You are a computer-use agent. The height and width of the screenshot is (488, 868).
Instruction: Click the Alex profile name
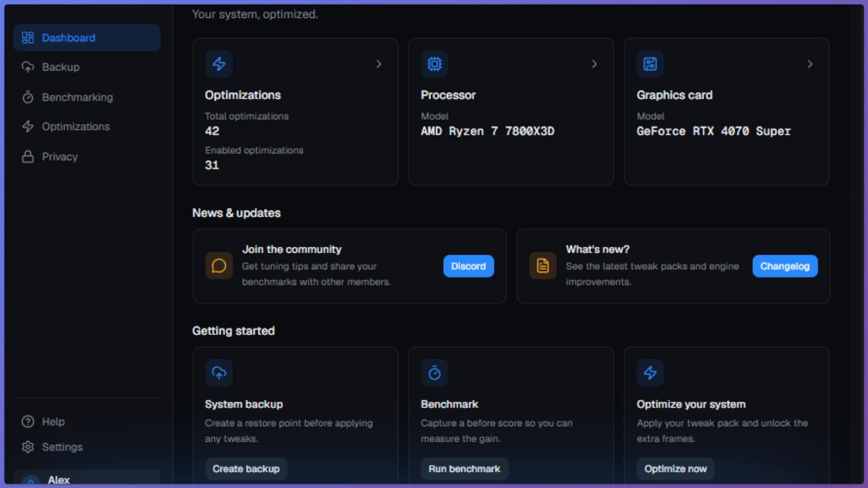[59, 480]
